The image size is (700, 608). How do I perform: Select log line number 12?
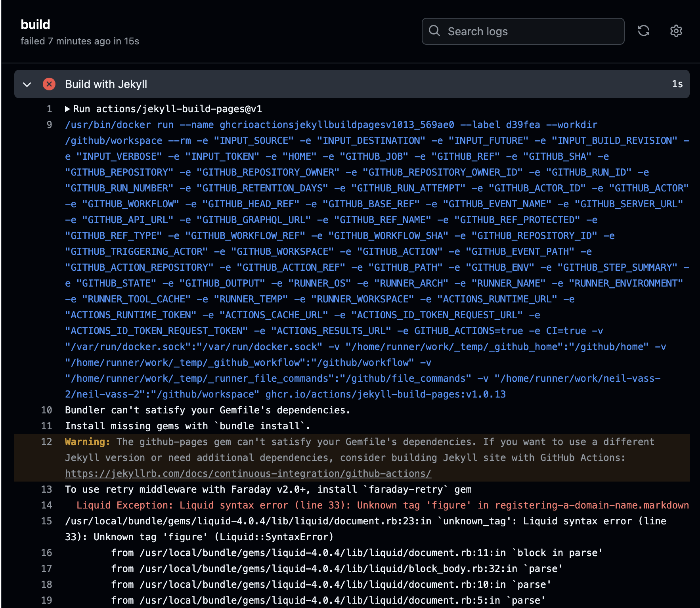tap(47, 442)
